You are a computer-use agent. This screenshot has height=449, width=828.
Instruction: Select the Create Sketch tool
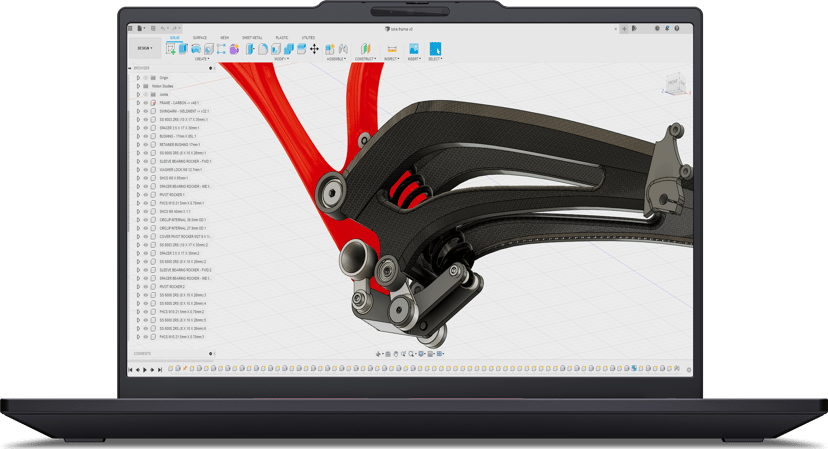[171, 49]
